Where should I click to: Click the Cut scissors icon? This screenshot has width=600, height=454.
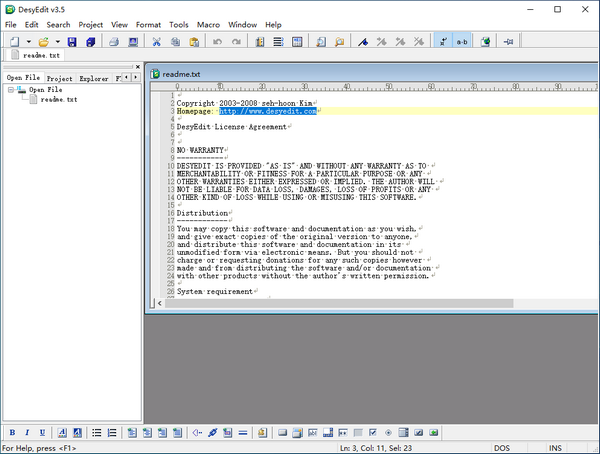click(156, 42)
